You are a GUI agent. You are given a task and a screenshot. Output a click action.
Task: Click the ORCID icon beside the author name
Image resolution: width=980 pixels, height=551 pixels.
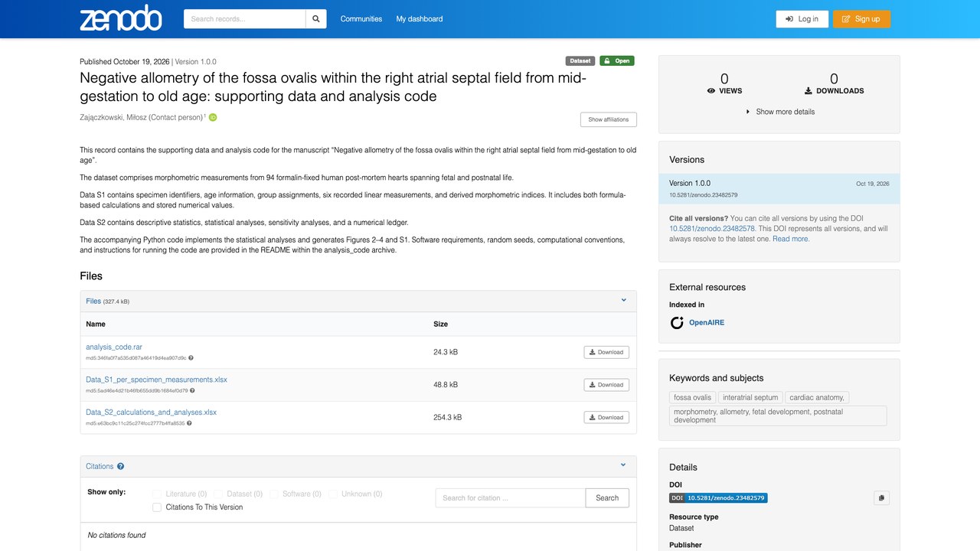click(213, 117)
